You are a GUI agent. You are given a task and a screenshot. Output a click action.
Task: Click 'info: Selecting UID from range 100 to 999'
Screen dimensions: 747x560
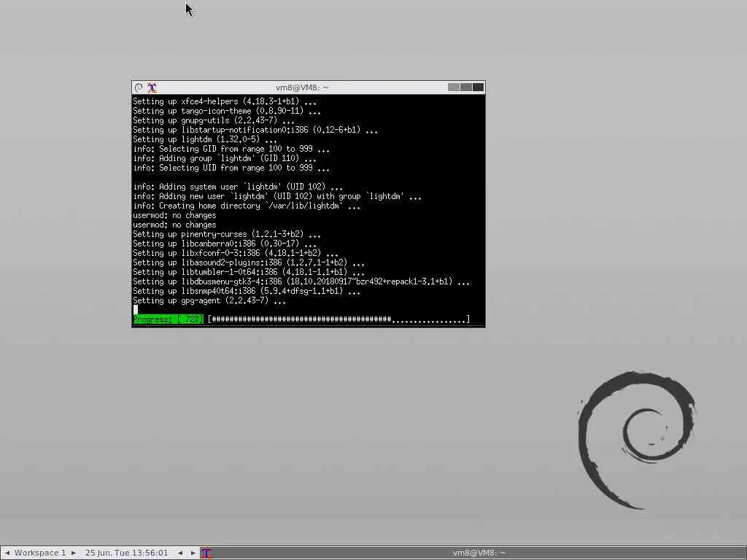(x=231, y=168)
